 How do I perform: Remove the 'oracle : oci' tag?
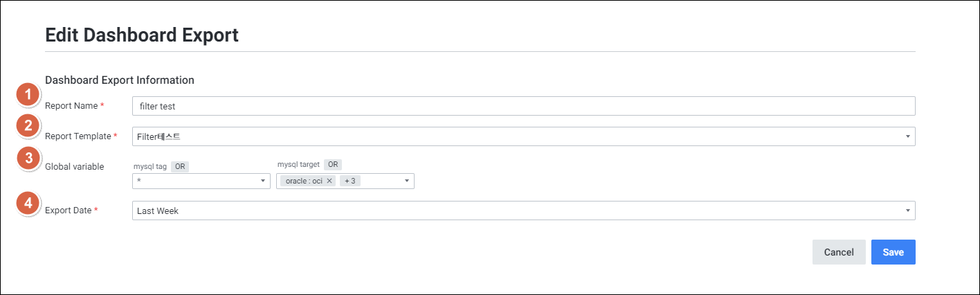pos(330,181)
